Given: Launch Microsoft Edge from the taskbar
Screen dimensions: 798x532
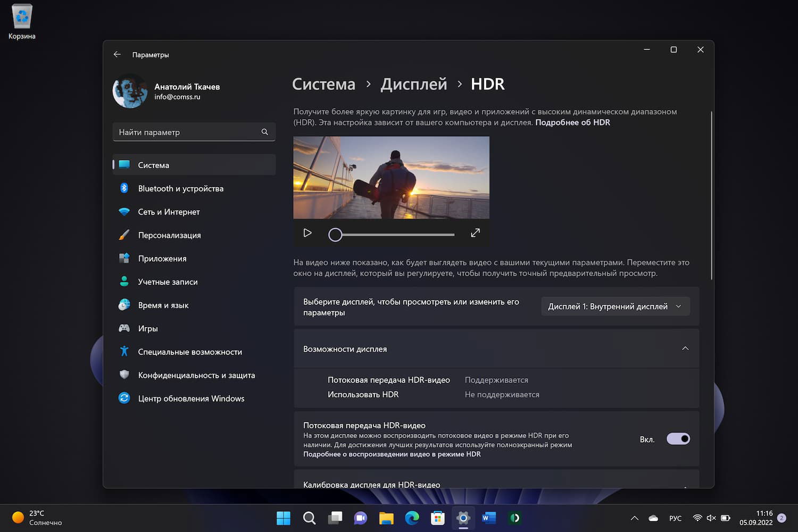Looking at the screenshot, I should 412,518.
